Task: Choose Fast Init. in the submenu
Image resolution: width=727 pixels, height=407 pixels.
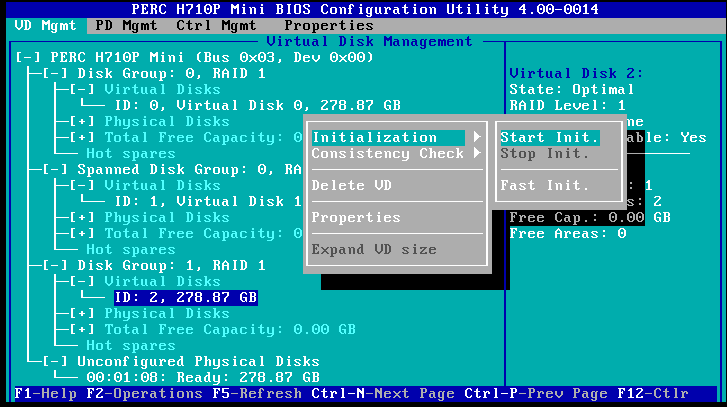Action: (x=544, y=185)
